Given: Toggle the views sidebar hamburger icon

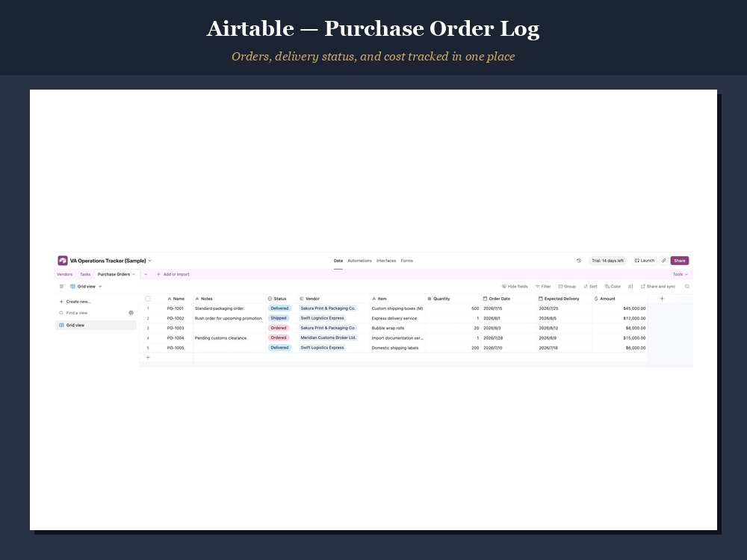Looking at the screenshot, I should tap(61, 287).
